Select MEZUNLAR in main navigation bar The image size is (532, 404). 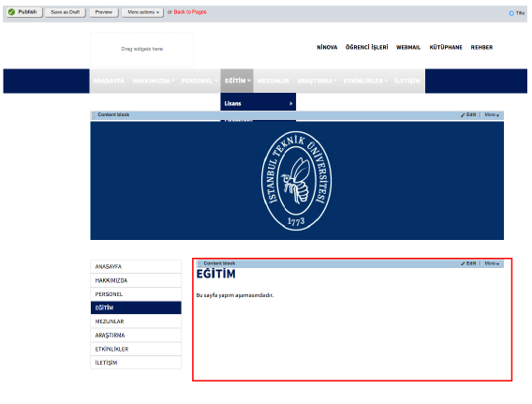(x=273, y=81)
